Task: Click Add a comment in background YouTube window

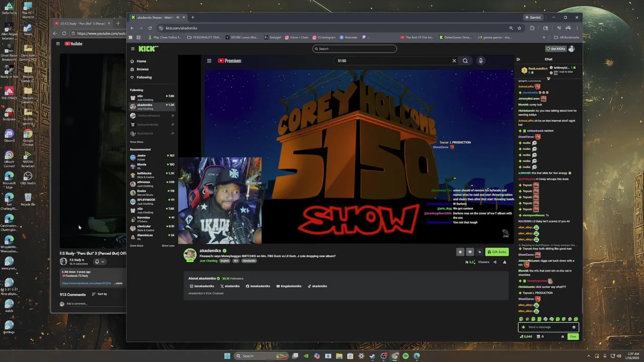Action: point(76,304)
